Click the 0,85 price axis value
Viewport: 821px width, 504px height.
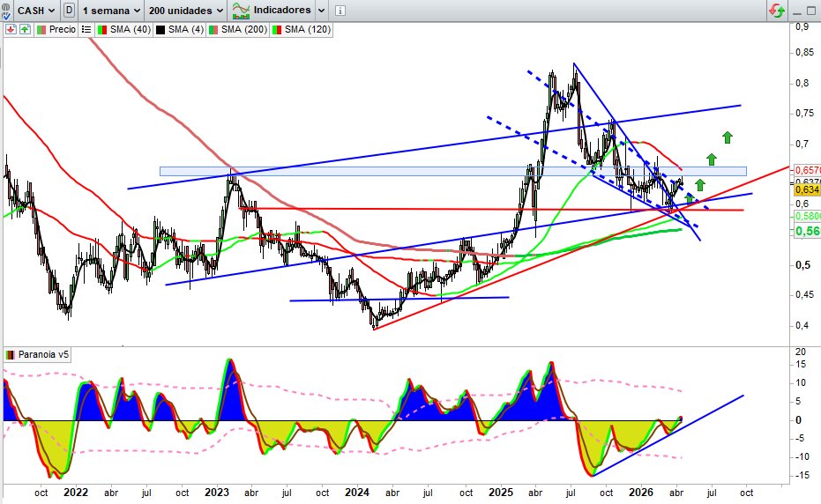pyautogui.click(x=805, y=52)
